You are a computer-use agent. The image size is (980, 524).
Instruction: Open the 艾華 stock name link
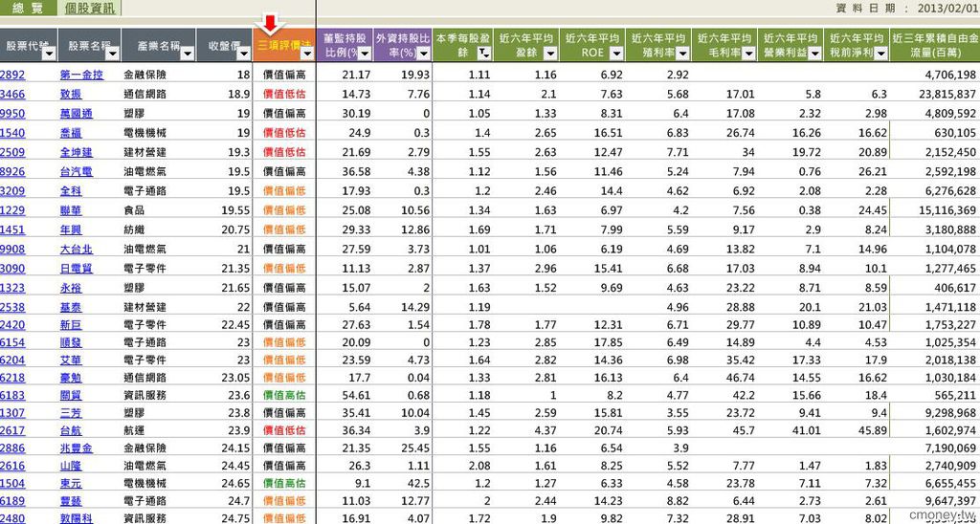click(71, 360)
